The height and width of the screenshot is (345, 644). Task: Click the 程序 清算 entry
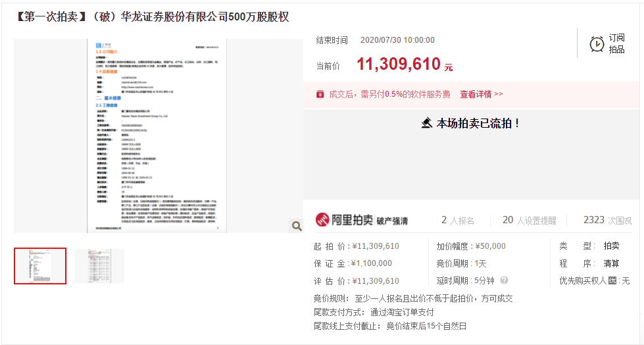(x=589, y=263)
